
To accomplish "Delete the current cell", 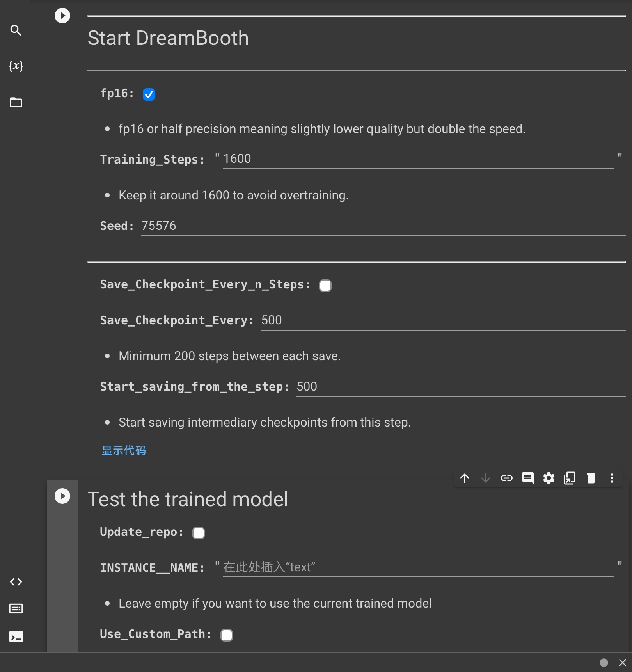I will coord(591,478).
